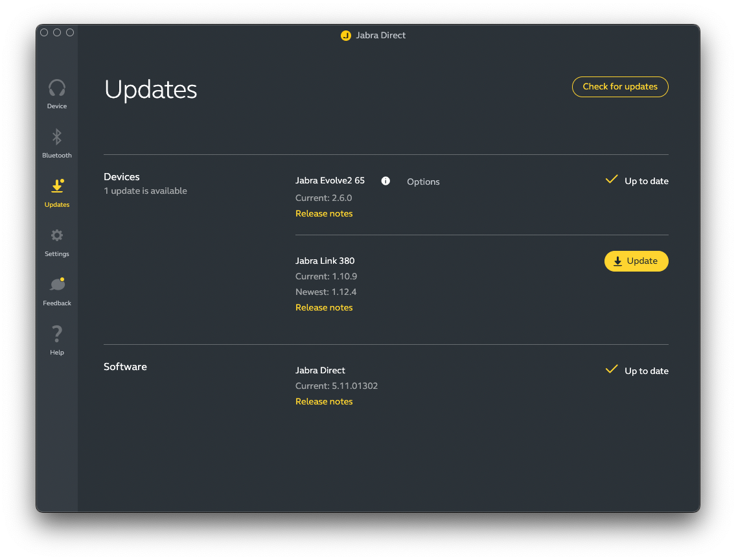Image resolution: width=736 pixels, height=560 pixels.
Task: Open the Device headset icon in sidebar
Action: click(57, 87)
